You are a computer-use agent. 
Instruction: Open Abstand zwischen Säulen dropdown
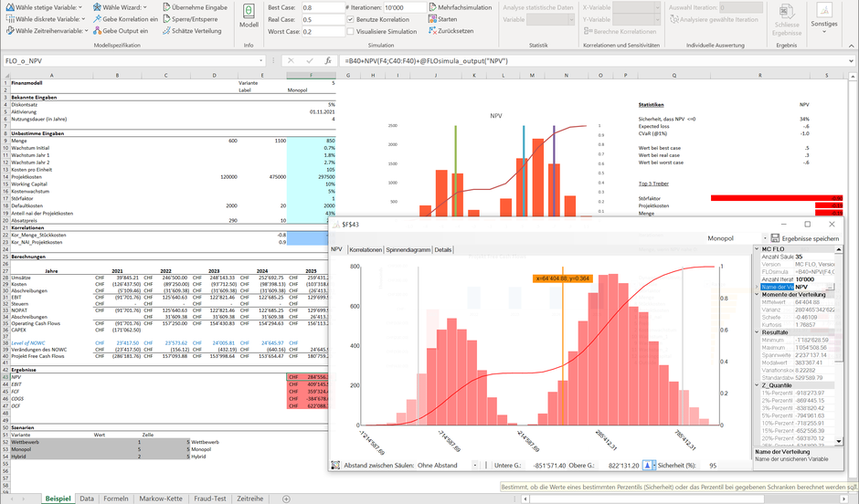[474, 465]
